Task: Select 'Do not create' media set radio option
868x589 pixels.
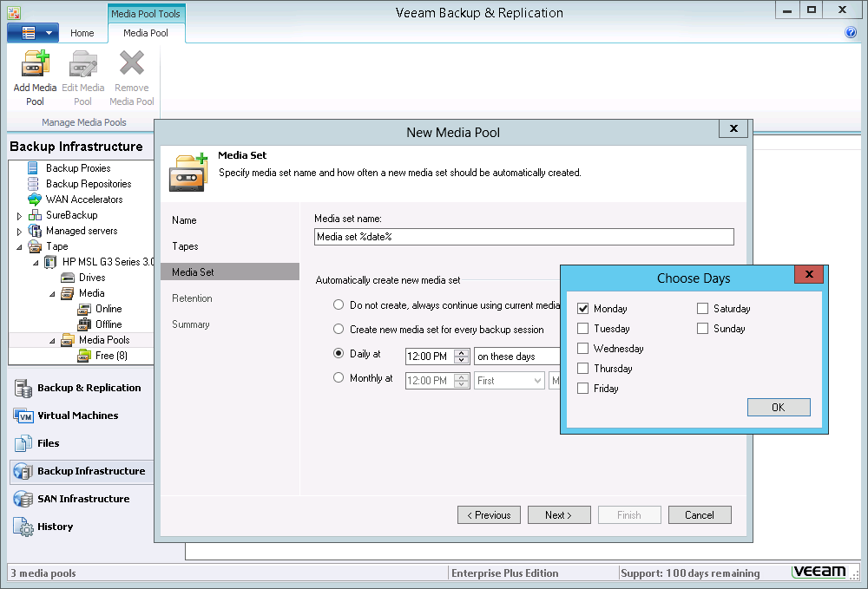Action: [339, 304]
